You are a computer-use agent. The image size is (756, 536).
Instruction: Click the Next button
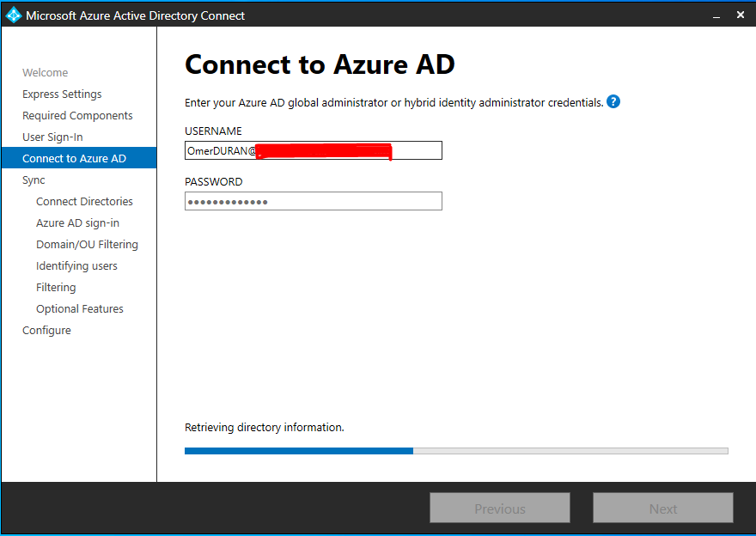(663, 508)
